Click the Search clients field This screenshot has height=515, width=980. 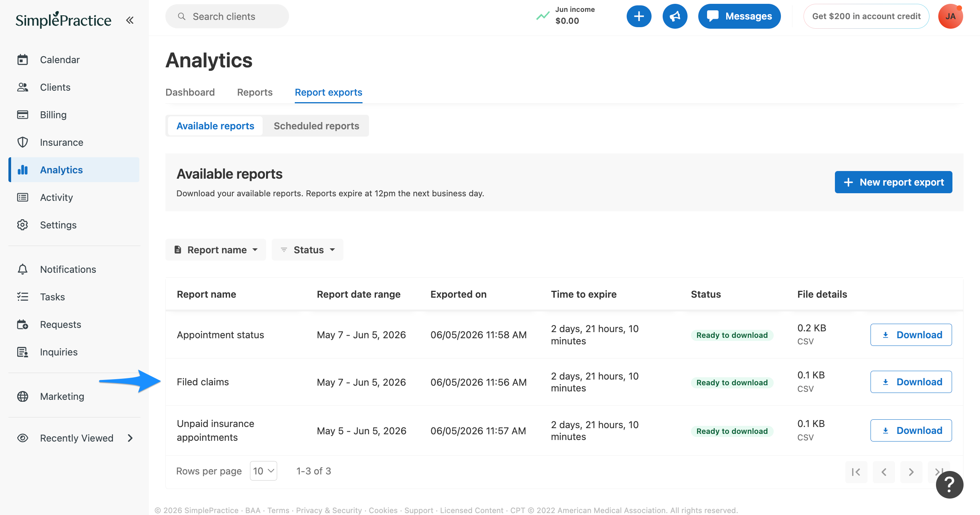(227, 16)
